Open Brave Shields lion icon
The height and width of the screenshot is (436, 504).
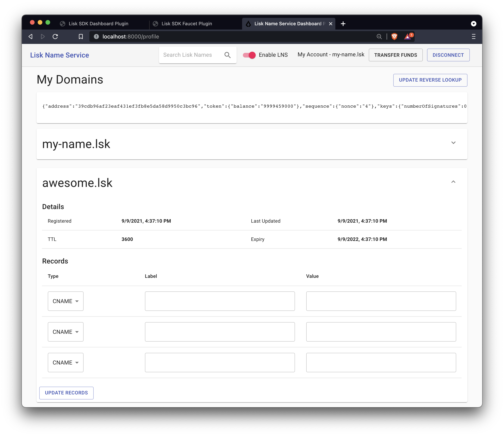(394, 37)
